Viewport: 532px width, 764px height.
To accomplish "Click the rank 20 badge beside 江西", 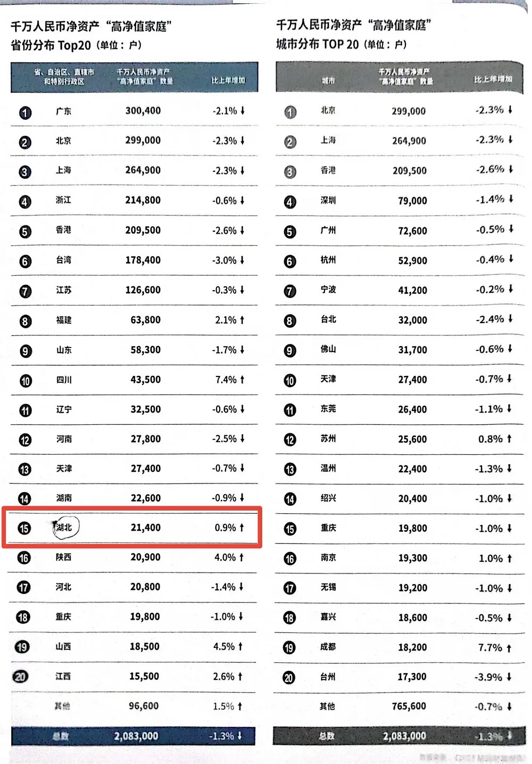I will [x=20, y=676].
